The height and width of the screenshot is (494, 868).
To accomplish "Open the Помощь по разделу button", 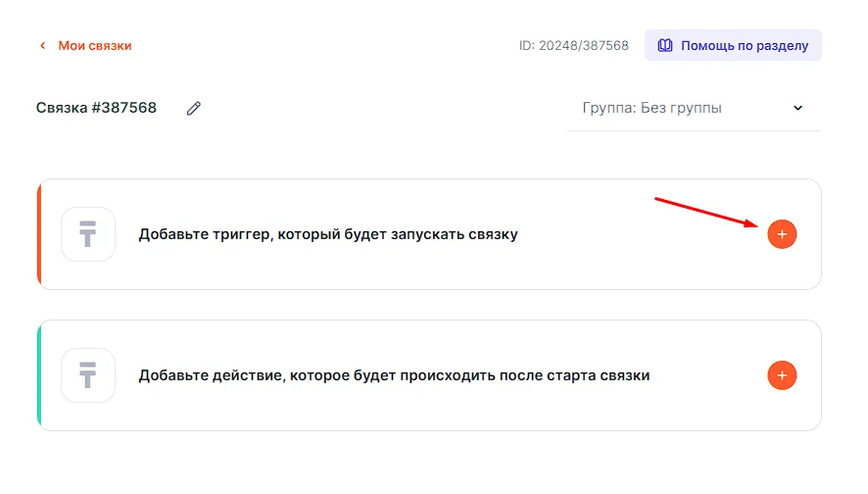I will tap(733, 46).
